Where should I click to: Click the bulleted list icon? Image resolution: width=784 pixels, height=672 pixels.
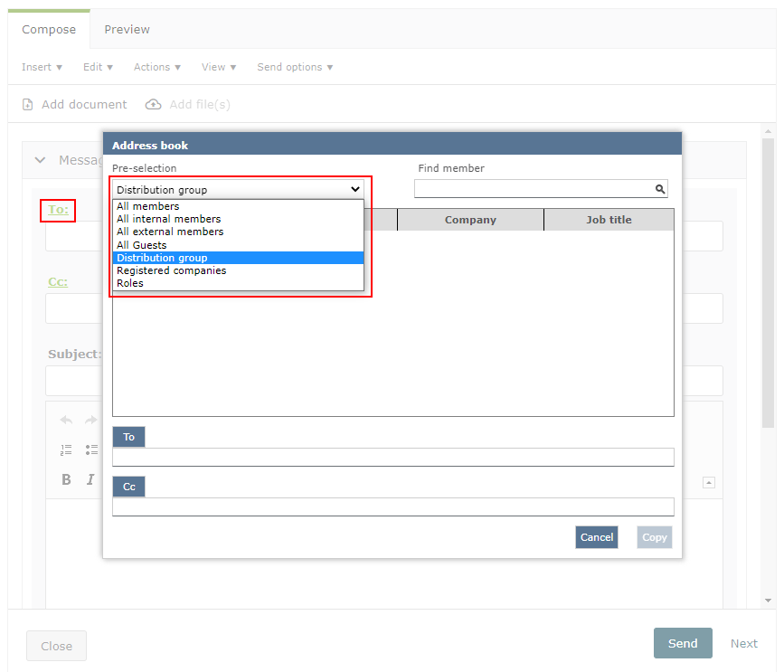91,450
